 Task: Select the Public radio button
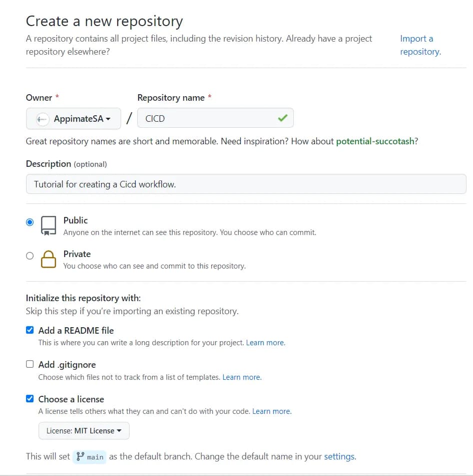(30, 222)
